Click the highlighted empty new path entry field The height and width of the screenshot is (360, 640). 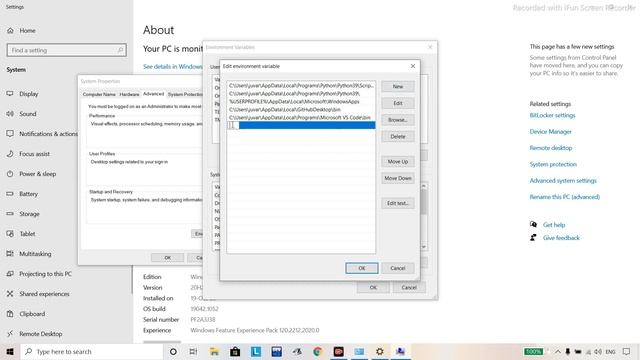click(301, 125)
